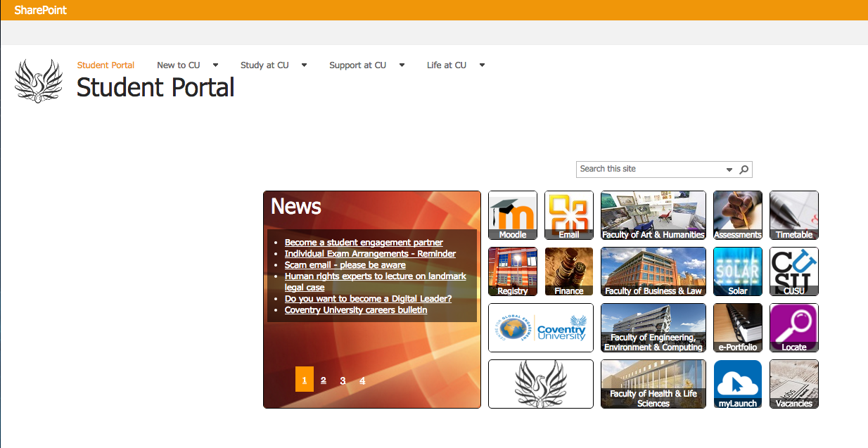Screen dimensions: 868x448
Task: Open the e-Portfolio tile
Action: coord(738,328)
